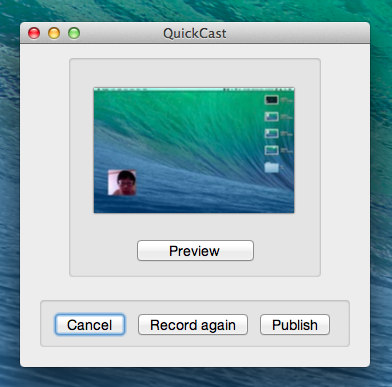The width and height of the screenshot is (392, 387).
Task: Cancel the QuickCast recording
Action: point(90,325)
